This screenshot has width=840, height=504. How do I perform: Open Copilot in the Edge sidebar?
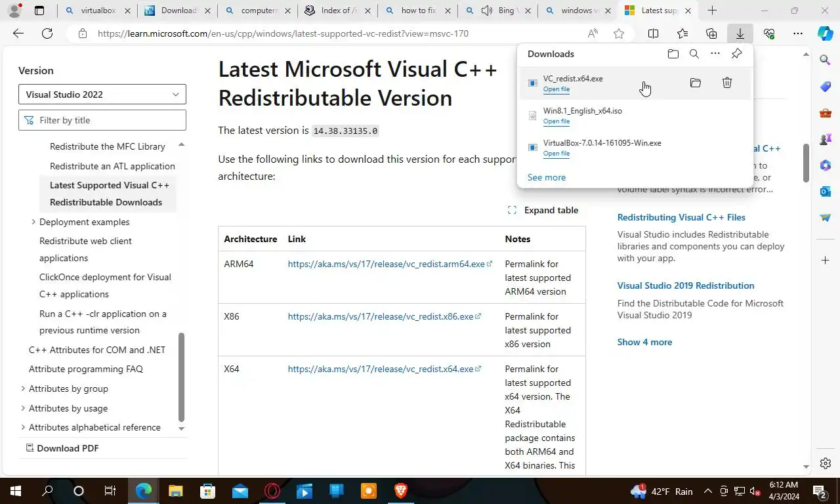[826, 33]
